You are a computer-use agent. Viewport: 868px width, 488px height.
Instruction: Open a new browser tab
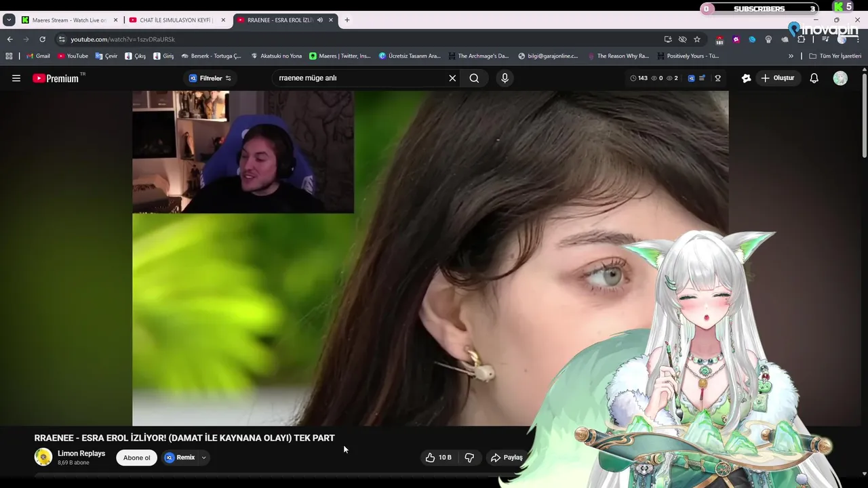click(x=347, y=20)
